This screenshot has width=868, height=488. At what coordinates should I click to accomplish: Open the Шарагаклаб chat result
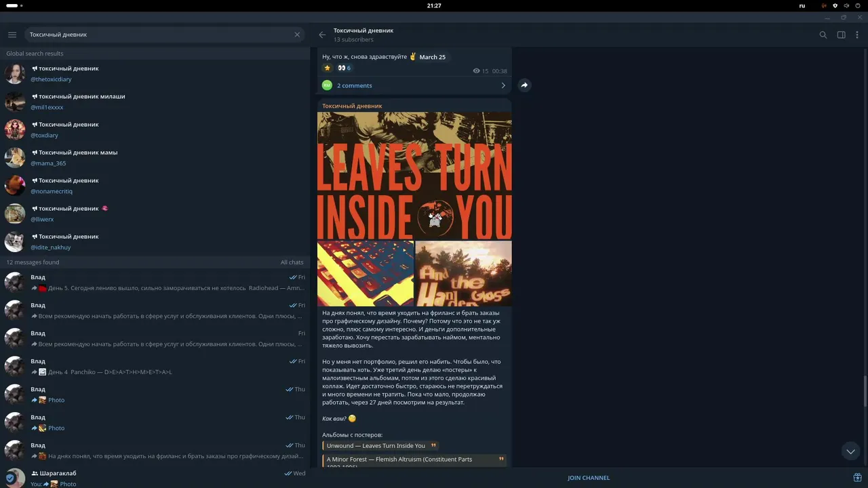[155, 479]
